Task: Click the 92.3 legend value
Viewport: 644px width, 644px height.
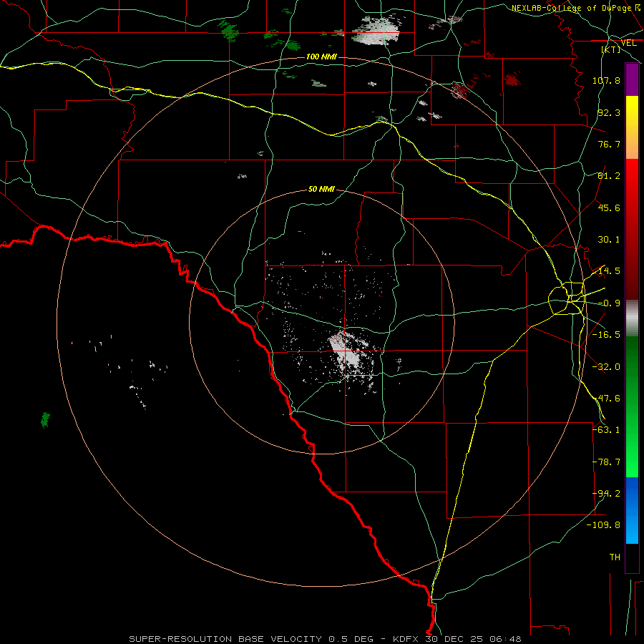Action: pos(609,112)
